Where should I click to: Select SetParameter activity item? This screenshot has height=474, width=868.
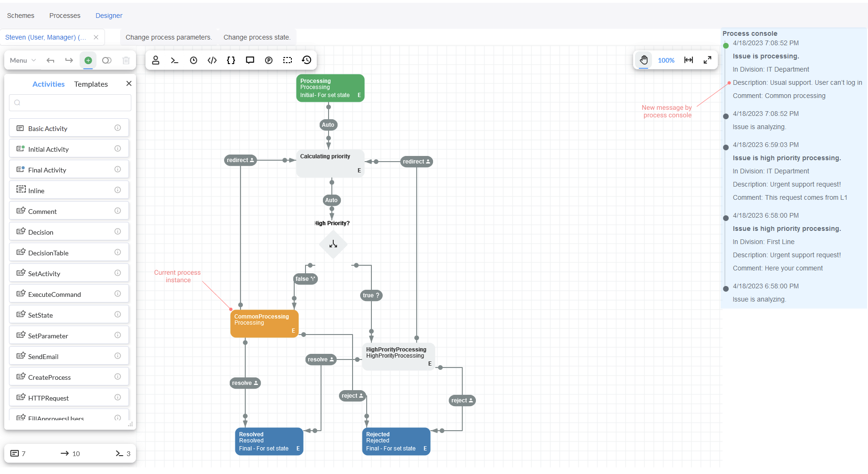tap(69, 335)
